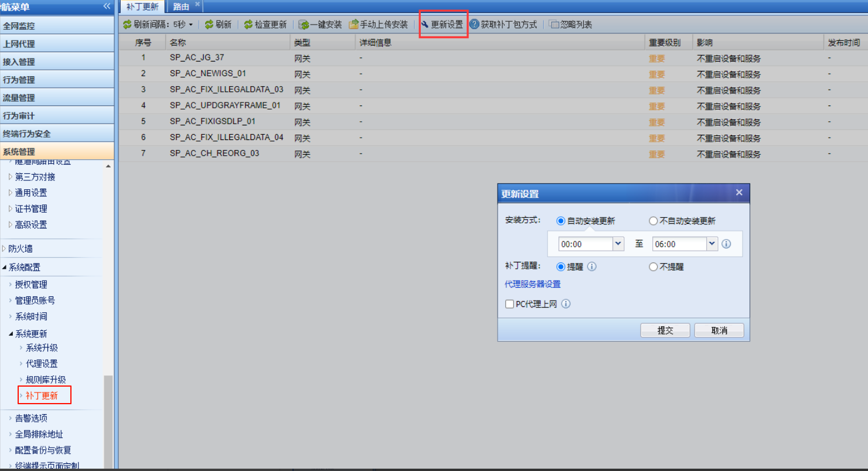This screenshot has width=868, height=471.
Task: Enable the PC代理上网 checkbox
Action: point(509,303)
